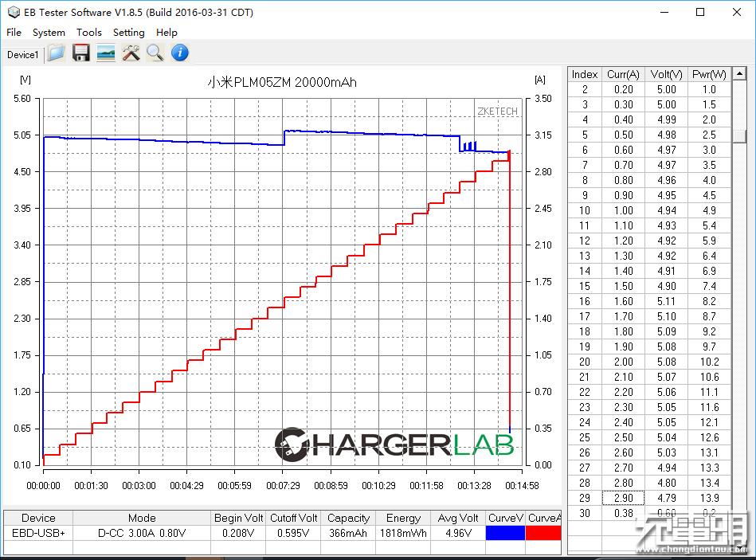Open the File menu
The width and height of the screenshot is (756, 560).
tap(14, 33)
